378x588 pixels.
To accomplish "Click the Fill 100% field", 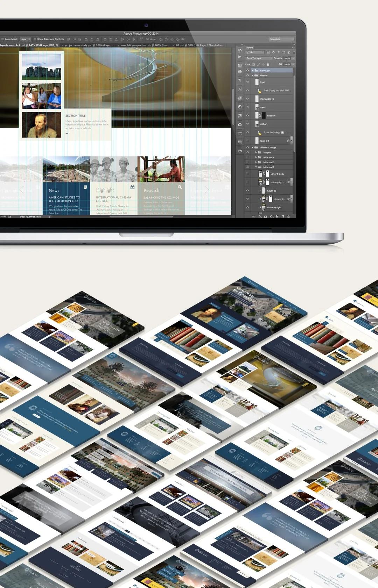I will point(287,64).
